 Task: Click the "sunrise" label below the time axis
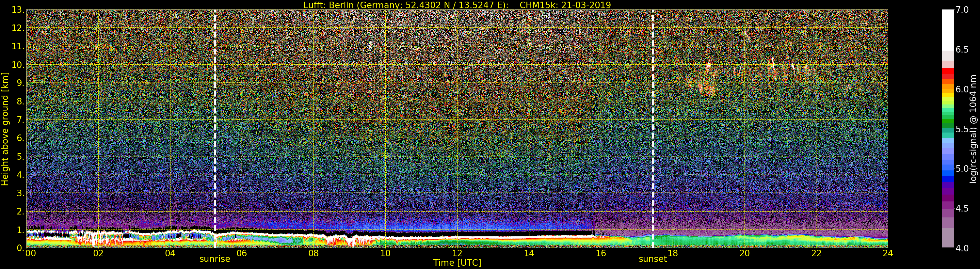215,259
